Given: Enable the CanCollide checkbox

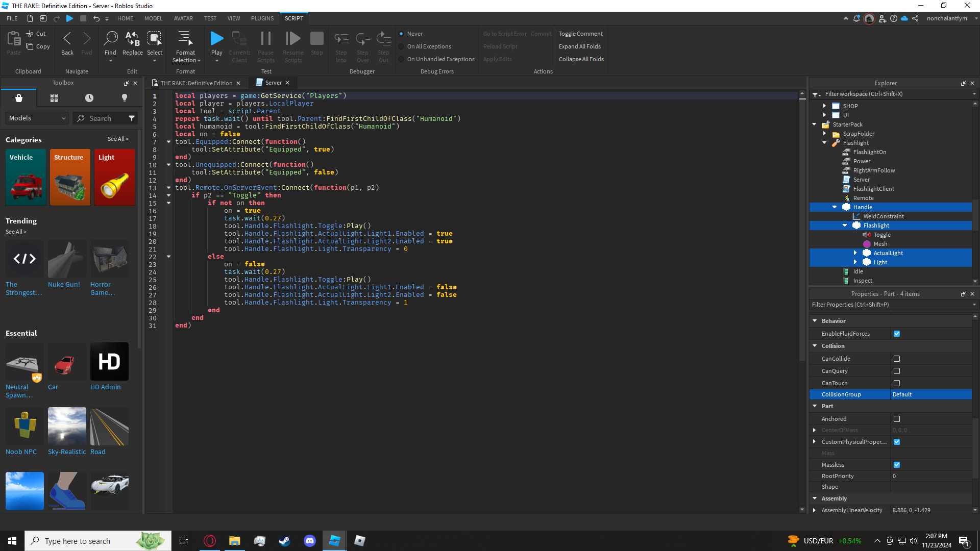Looking at the screenshot, I should [x=896, y=359].
